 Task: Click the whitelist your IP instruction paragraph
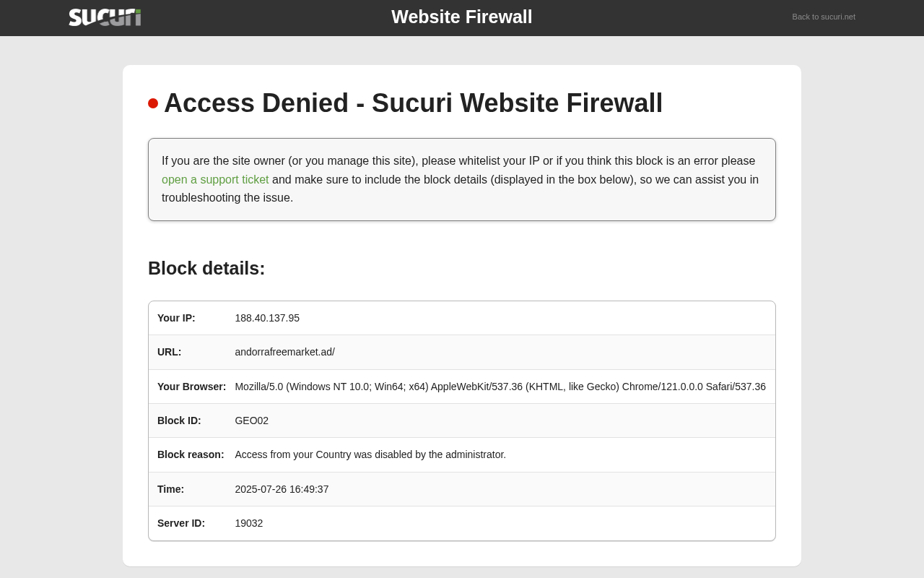coord(462,179)
